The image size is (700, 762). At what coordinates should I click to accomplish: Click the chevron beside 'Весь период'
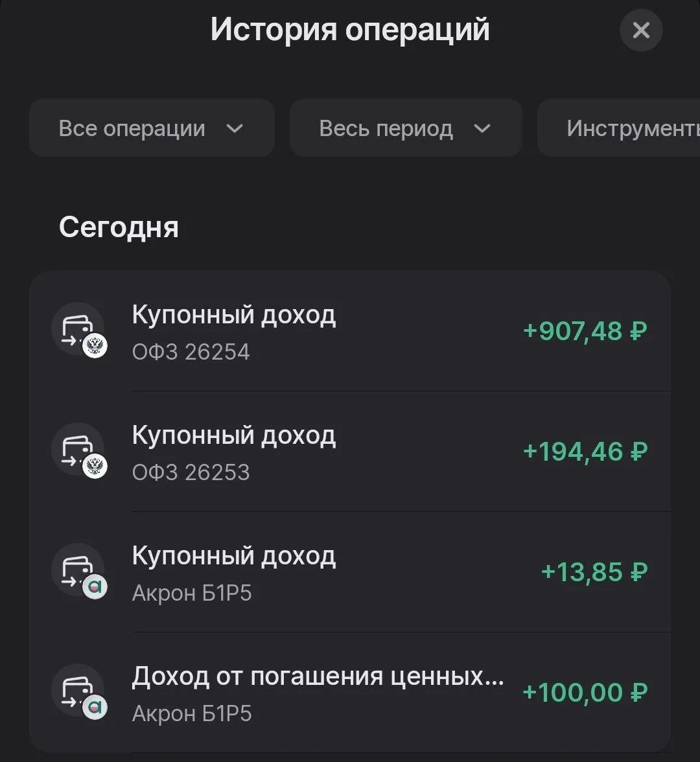tap(482, 128)
